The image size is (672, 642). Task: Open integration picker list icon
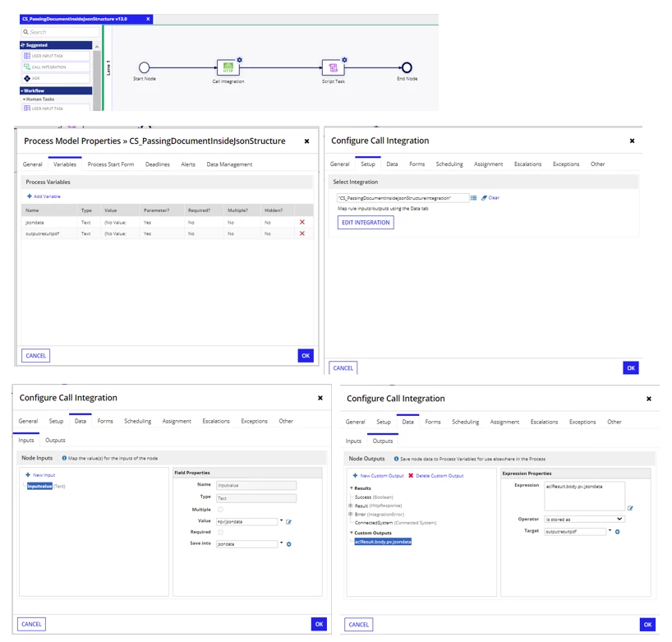(x=473, y=198)
